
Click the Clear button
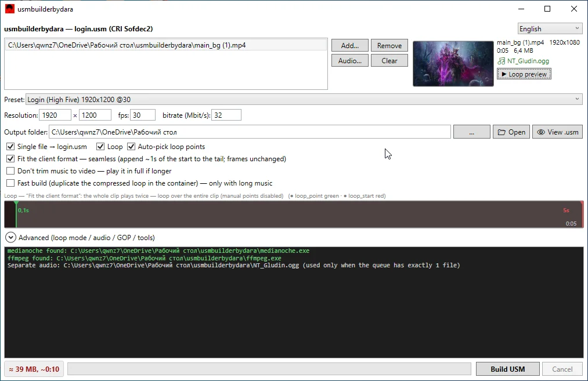coord(389,61)
